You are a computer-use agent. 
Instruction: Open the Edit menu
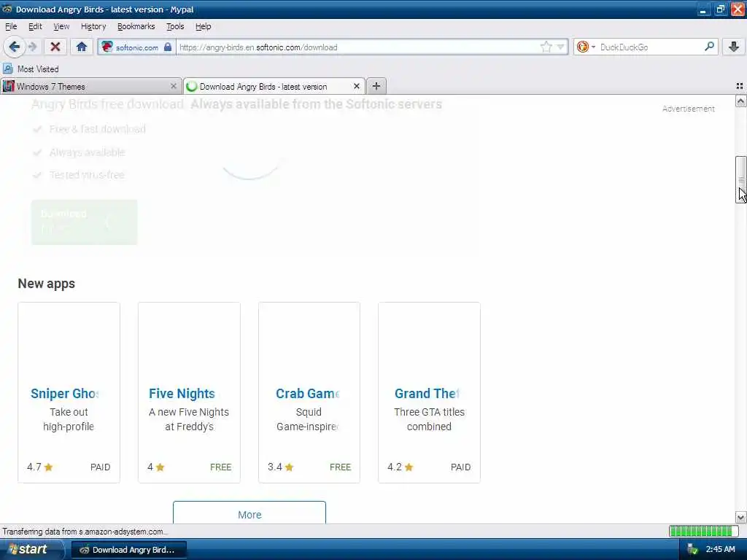coord(35,26)
